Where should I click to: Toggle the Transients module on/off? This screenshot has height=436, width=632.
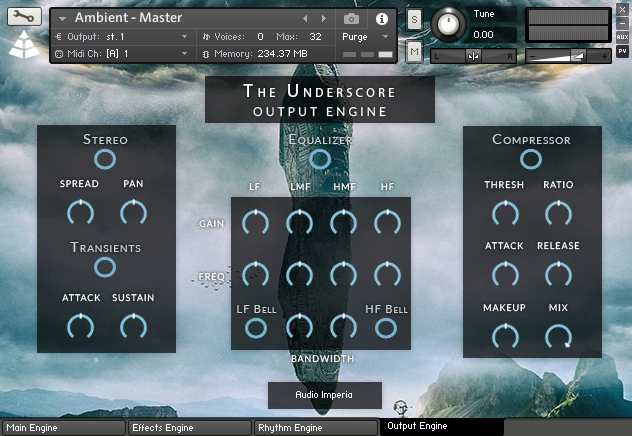tap(105, 267)
